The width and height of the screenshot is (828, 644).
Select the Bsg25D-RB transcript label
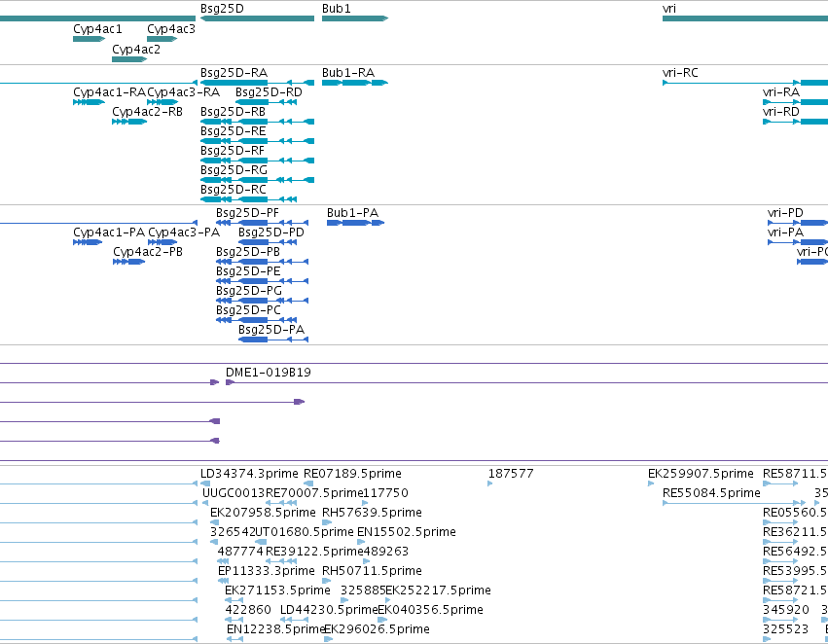[233, 112]
